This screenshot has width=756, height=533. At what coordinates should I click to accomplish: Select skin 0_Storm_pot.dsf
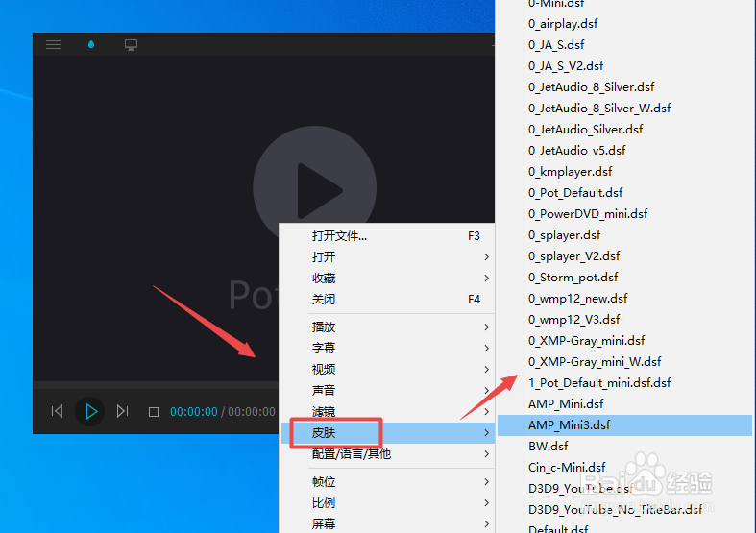624,278
